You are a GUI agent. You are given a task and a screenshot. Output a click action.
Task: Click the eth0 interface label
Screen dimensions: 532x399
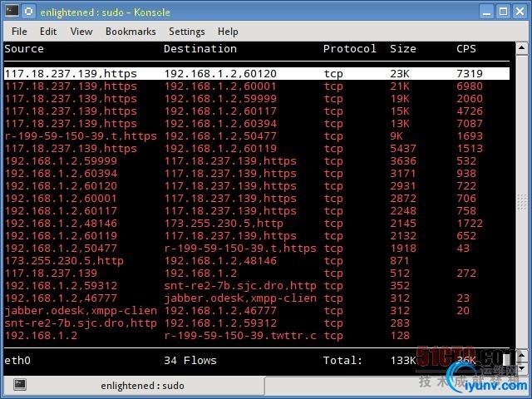coord(17,360)
